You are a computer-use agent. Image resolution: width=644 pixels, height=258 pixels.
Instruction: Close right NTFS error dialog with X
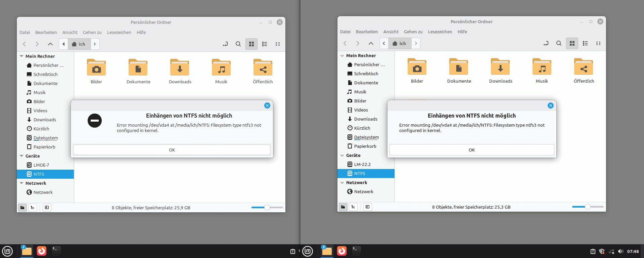pyautogui.click(x=551, y=105)
